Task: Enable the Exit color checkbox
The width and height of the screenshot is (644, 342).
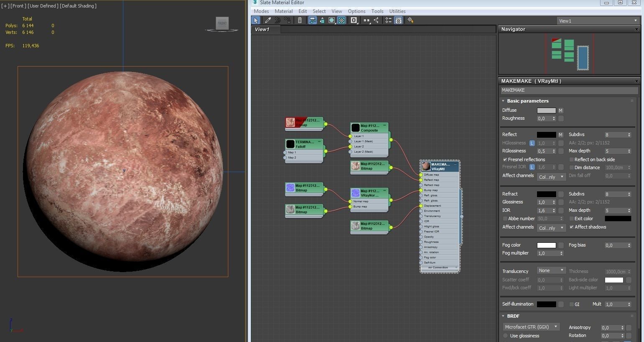Action: pos(572,219)
